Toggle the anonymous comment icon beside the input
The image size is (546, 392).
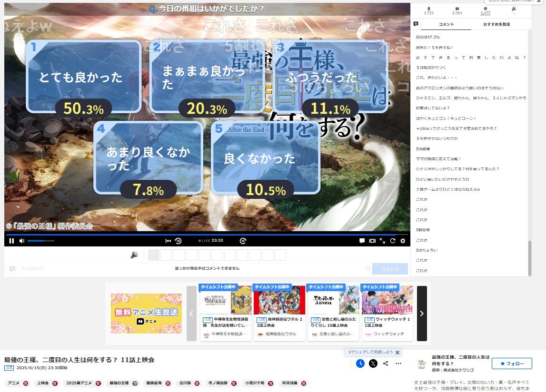pyautogui.click(x=12, y=269)
